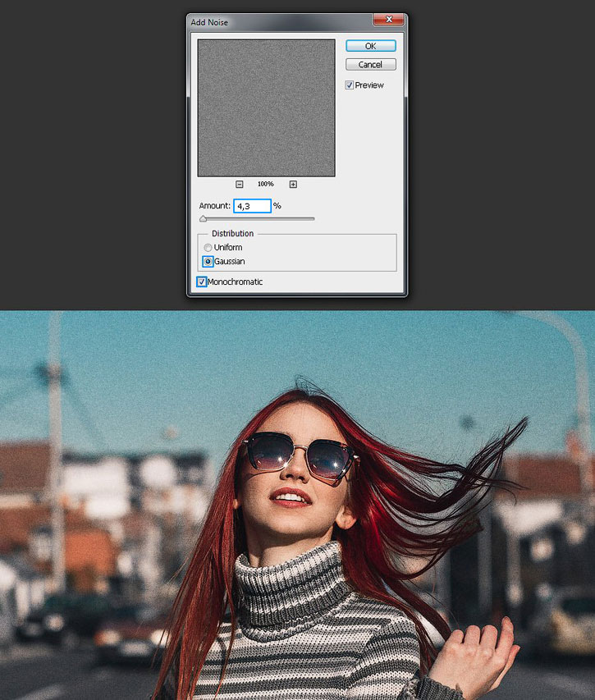This screenshot has height=700, width=595.
Task: Click the gray noise preview thumbnail
Action: (267, 108)
